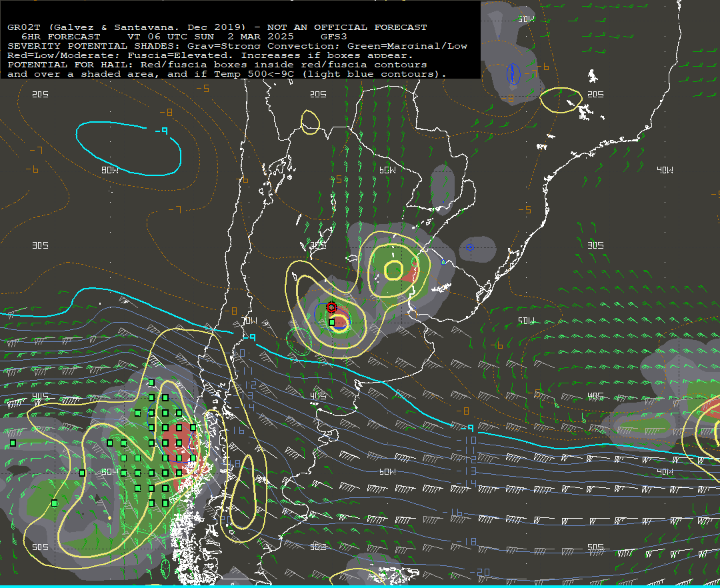Click the small yellow loop above northern Argentina
Viewport: 720px width, 588px height.
(310, 122)
